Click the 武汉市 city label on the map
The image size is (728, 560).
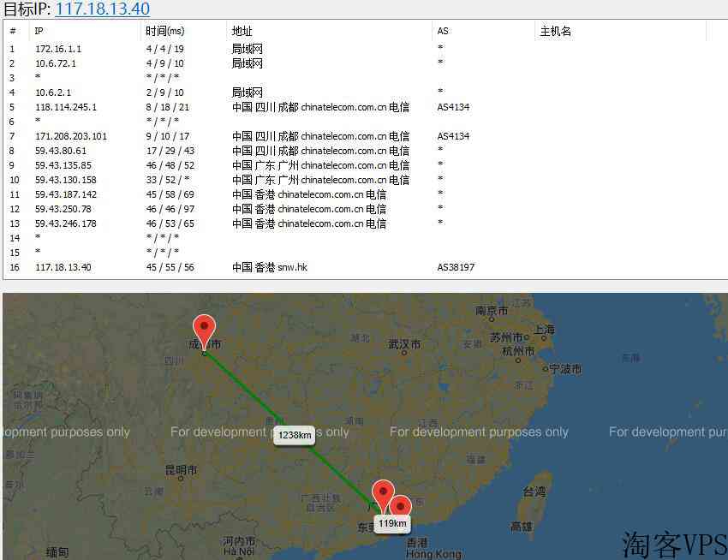(404, 344)
